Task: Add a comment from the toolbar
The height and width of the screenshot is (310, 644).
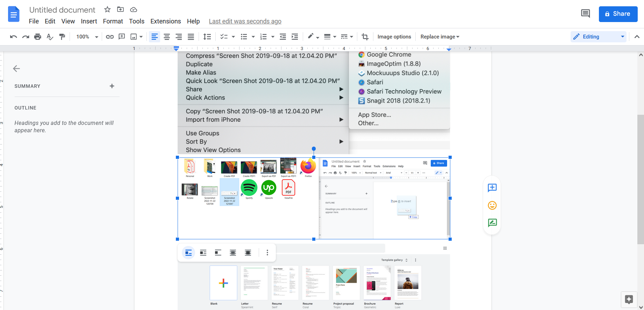Action: tap(122, 37)
